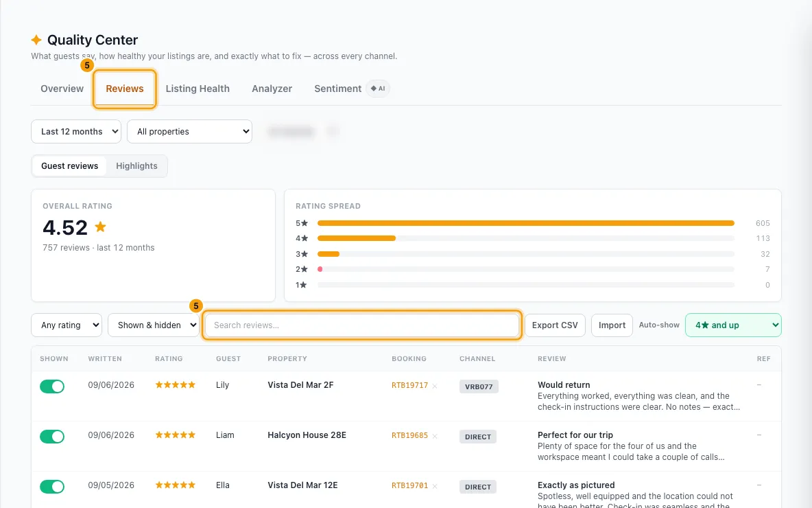Click the AI badge beside Sentiment
Image resolution: width=812 pixels, height=508 pixels.
pos(378,89)
